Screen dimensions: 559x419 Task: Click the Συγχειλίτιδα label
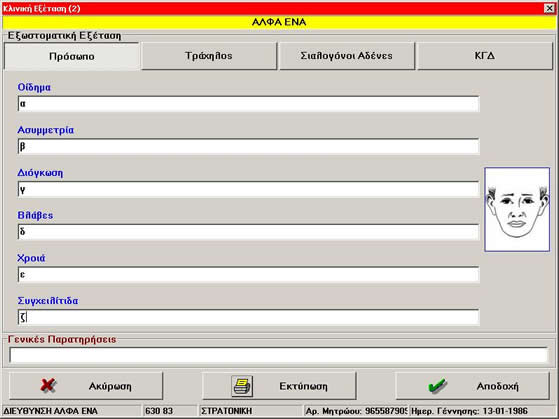[48, 301]
